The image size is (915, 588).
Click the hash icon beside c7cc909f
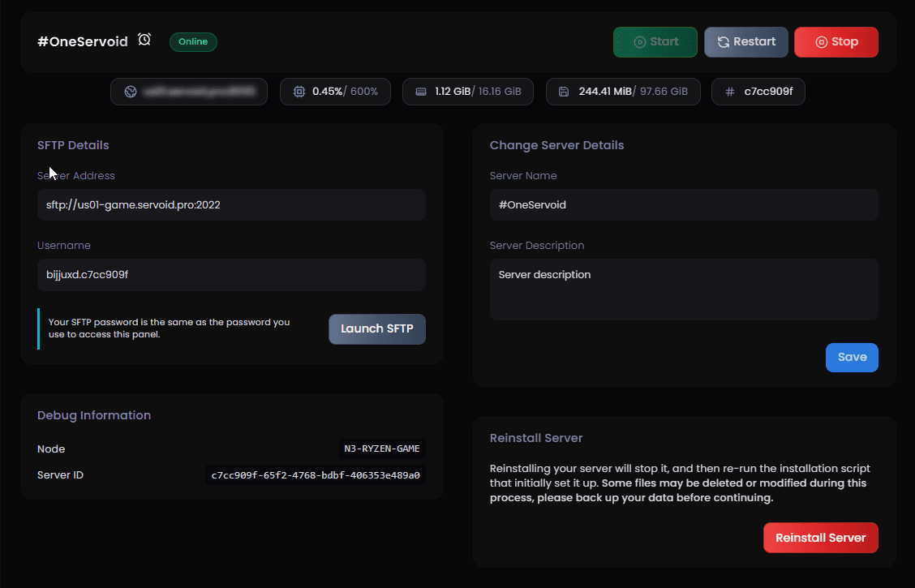[729, 92]
